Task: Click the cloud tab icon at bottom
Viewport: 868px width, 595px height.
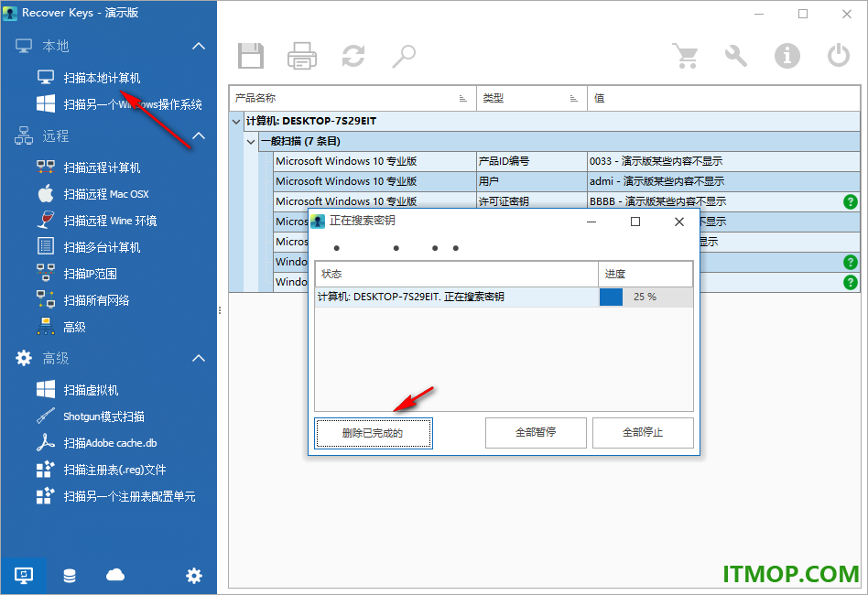Action: point(115,575)
